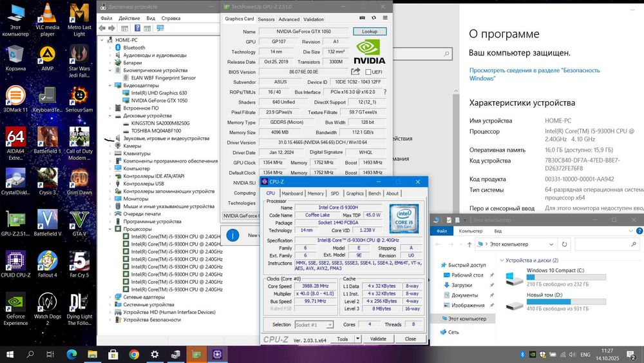Open Действие menu in Device Manager
Image resolution: width=644 pixels, height=363 pixels.
click(129, 18)
